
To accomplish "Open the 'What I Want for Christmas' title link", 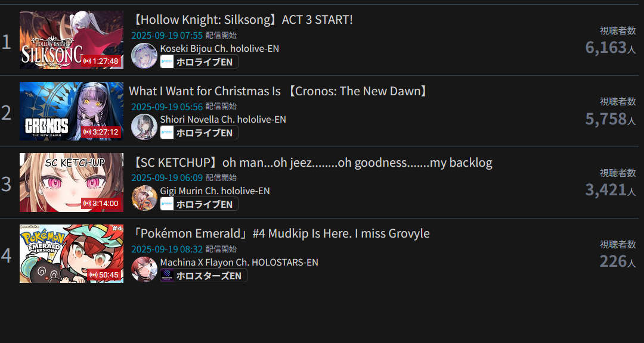I will pos(279,91).
